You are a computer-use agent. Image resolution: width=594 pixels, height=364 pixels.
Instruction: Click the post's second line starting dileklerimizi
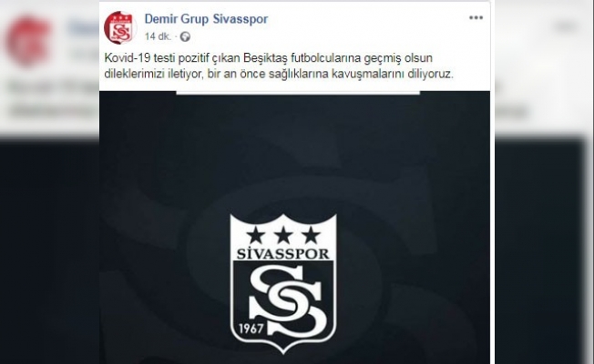point(279,74)
